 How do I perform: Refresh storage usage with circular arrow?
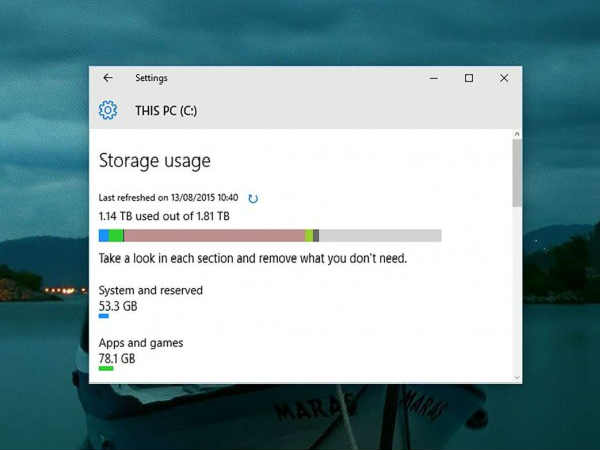(x=253, y=199)
